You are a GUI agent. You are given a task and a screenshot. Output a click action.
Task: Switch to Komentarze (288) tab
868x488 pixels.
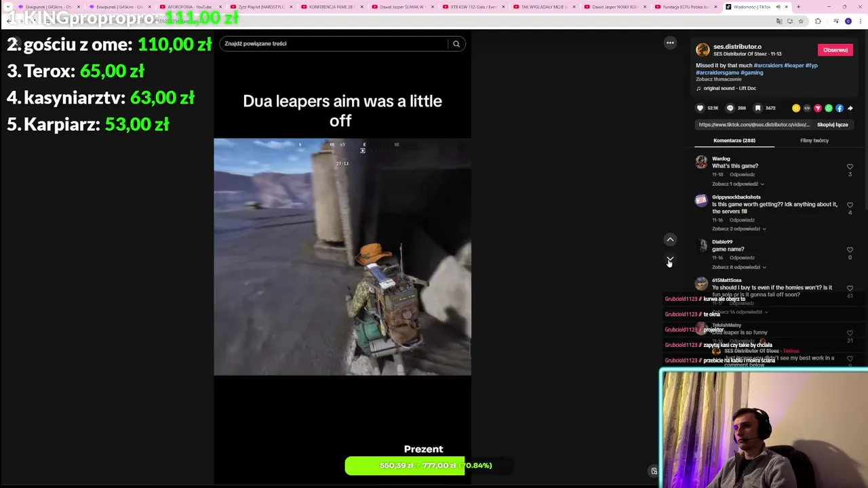[x=734, y=140]
